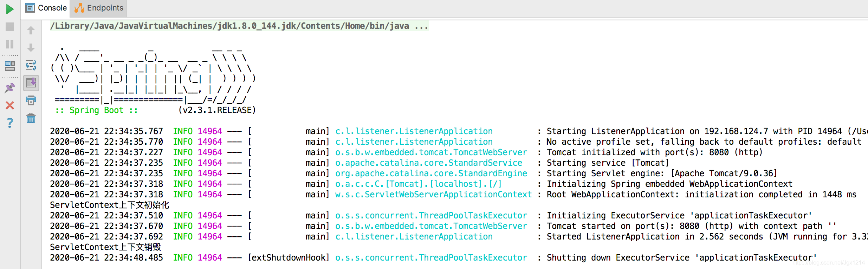Click the '(v2.3.1.RELEASE)' version text
Screen dimensions: 868x269
(217, 110)
